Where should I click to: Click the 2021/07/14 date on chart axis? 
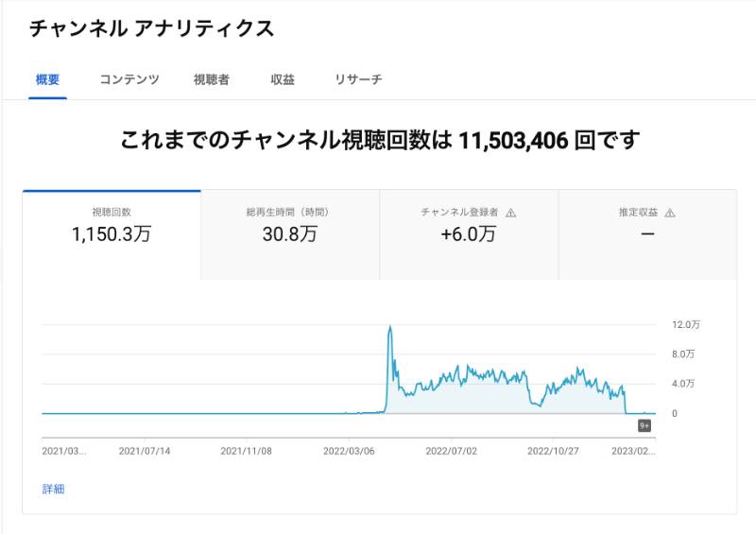click(x=145, y=451)
